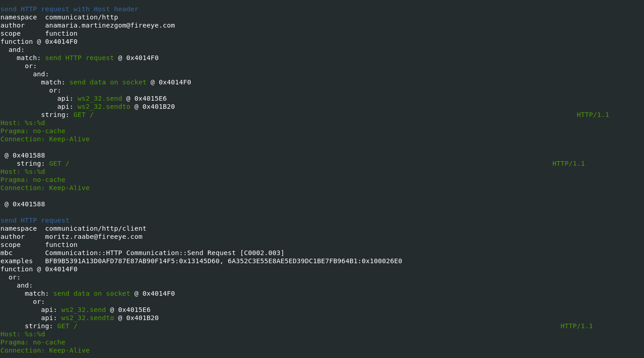The height and width of the screenshot is (358, 644).
Task: Click the author email anamaria.martinezgom@fireeye.com
Action: [110, 25]
